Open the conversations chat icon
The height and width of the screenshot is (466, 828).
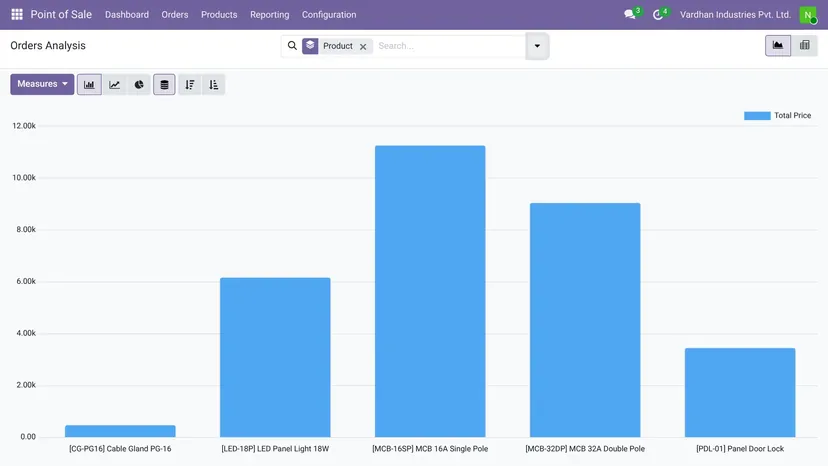click(x=629, y=14)
